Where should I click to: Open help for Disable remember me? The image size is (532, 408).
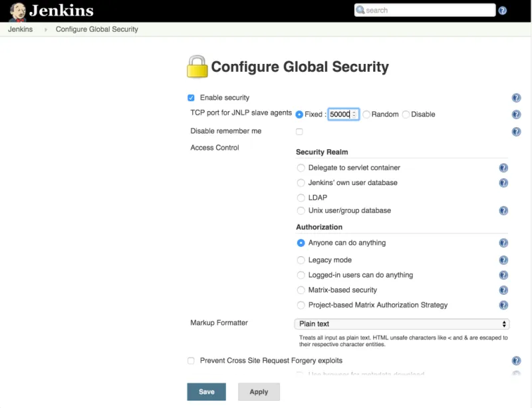click(x=516, y=131)
